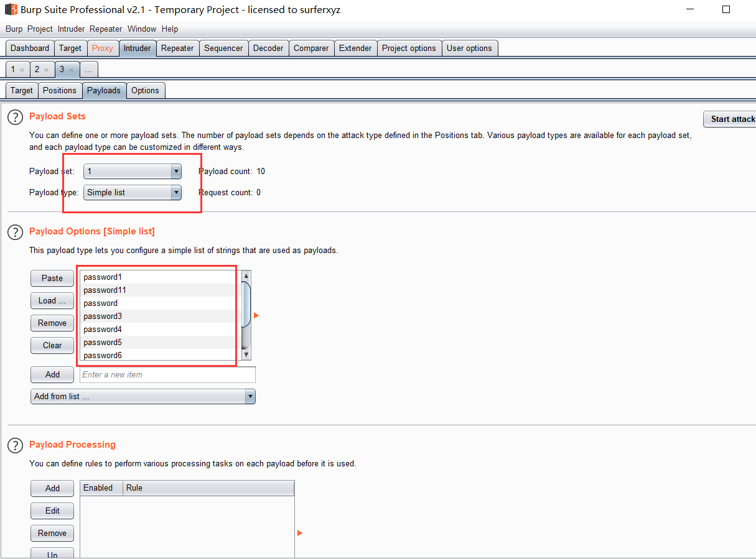The height and width of the screenshot is (559, 756).
Task: Click the Start attack button
Action: (730, 119)
